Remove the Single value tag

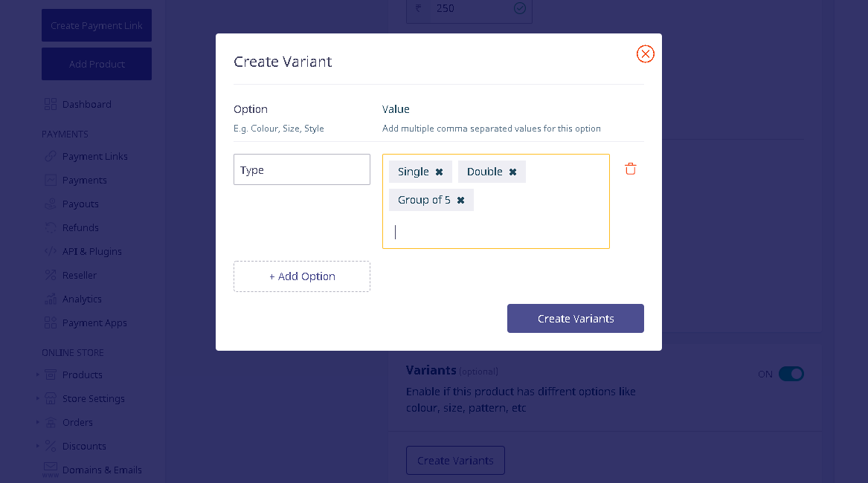pyautogui.click(x=439, y=172)
